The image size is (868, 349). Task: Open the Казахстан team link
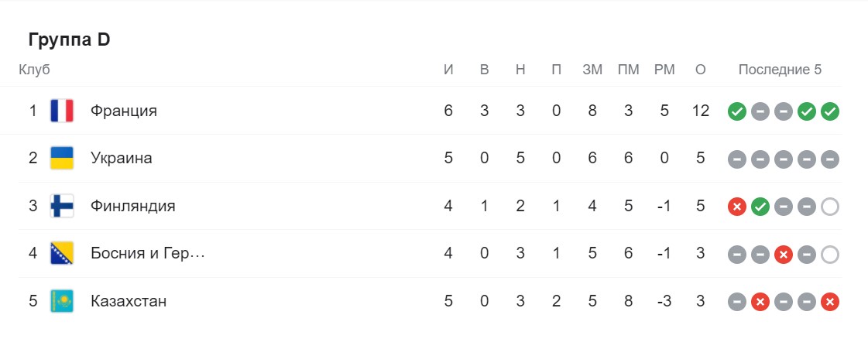(x=129, y=301)
